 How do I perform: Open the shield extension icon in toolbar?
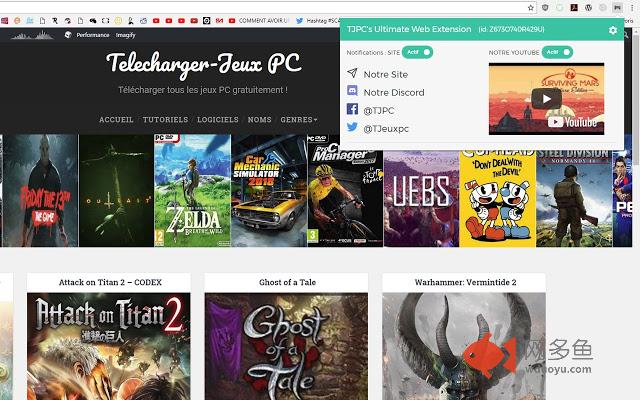pyautogui.click(x=545, y=7)
